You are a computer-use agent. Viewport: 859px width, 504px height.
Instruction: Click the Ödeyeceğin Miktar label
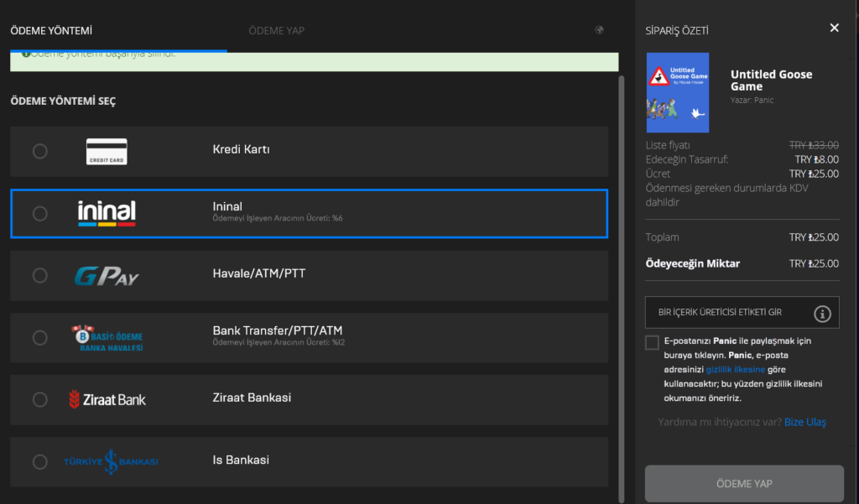click(692, 263)
